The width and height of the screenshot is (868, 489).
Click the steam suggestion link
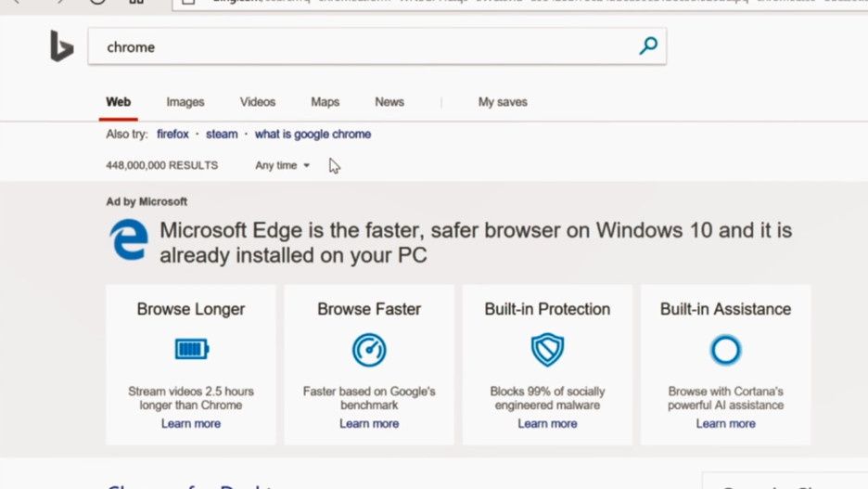[222, 134]
